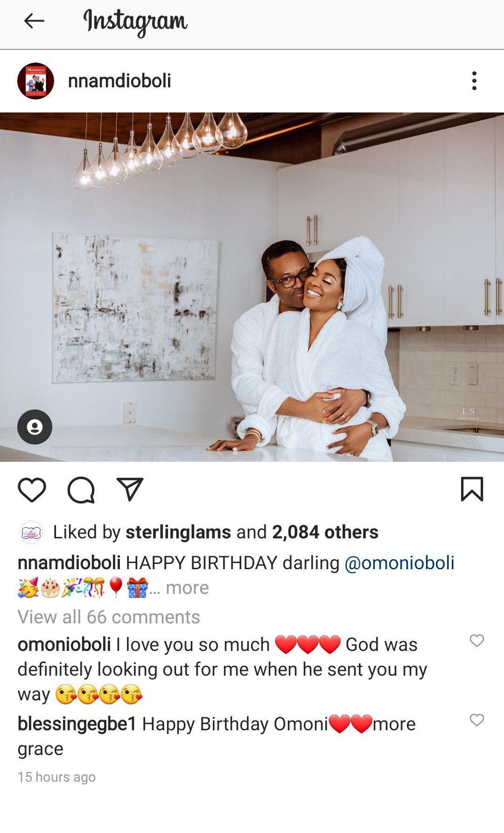Open omonioboli commenter profile

64,645
